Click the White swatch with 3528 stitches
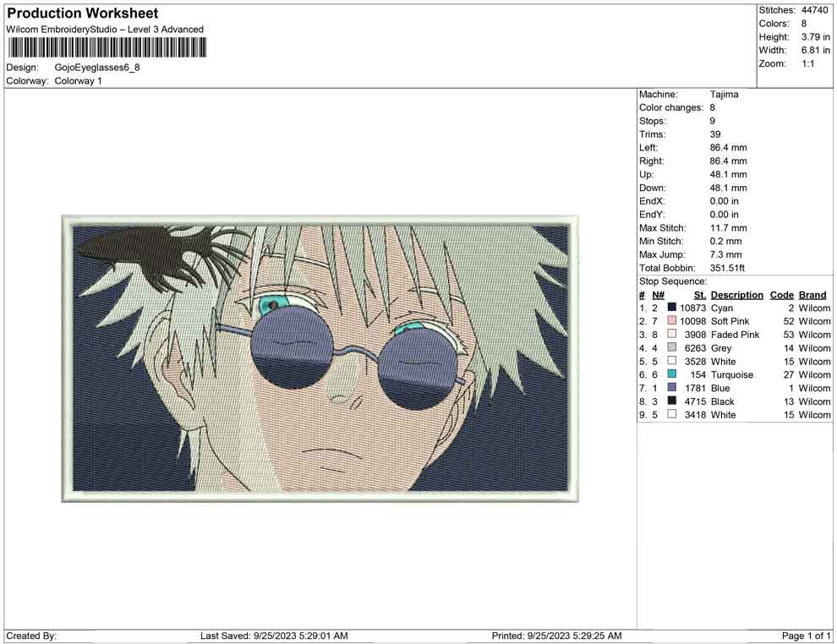Screen dimensions: 837x644 672,361
